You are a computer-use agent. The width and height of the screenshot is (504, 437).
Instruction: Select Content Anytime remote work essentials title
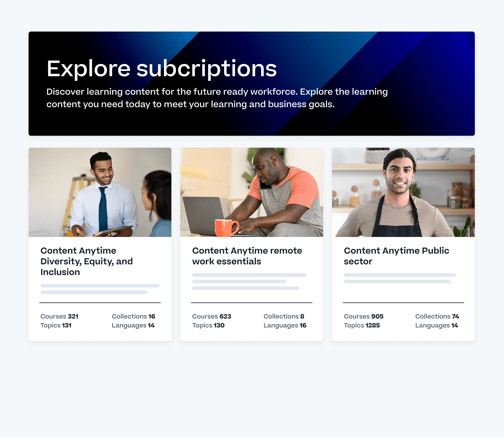tap(247, 256)
